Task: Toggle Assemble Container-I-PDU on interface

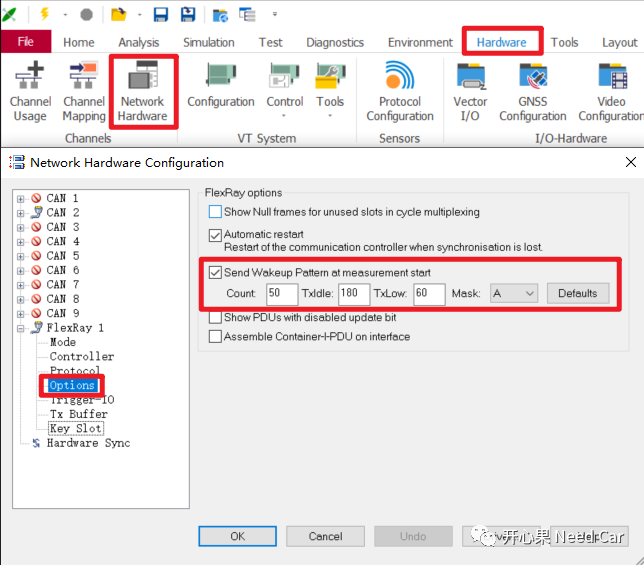Action: coord(215,337)
